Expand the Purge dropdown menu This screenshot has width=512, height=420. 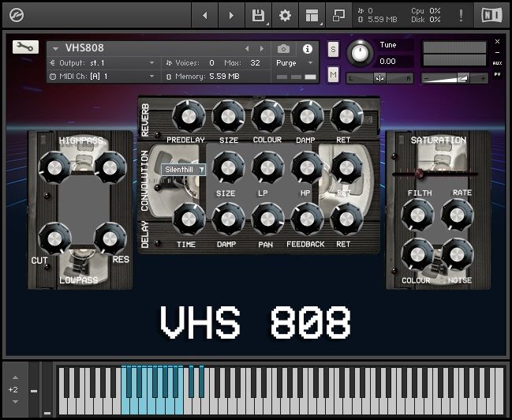(x=295, y=62)
